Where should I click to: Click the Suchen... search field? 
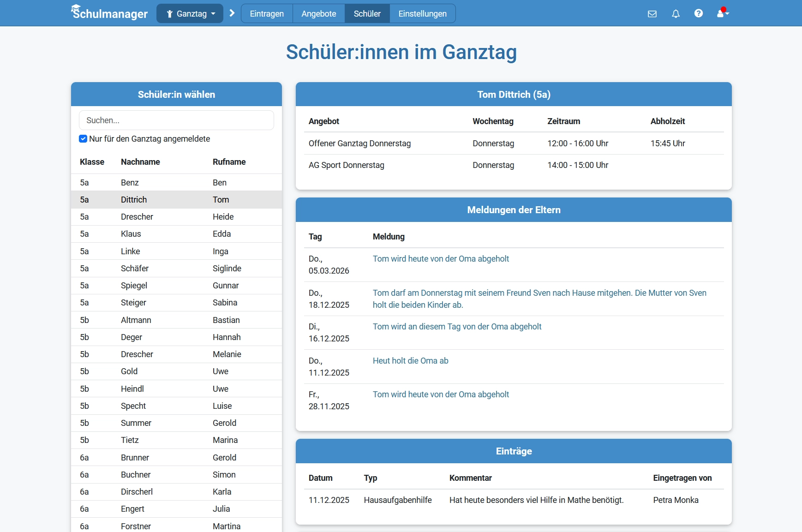[176, 120]
